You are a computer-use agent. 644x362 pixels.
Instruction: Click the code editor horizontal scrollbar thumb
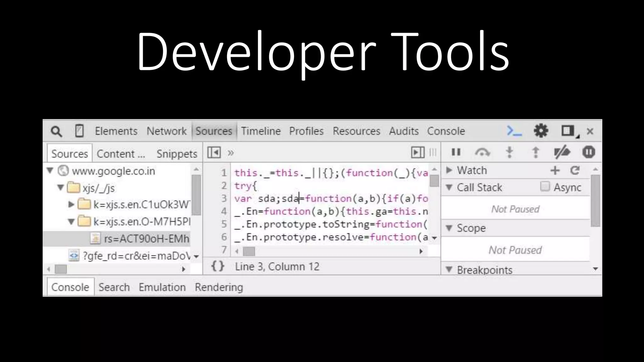click(249, 251)
